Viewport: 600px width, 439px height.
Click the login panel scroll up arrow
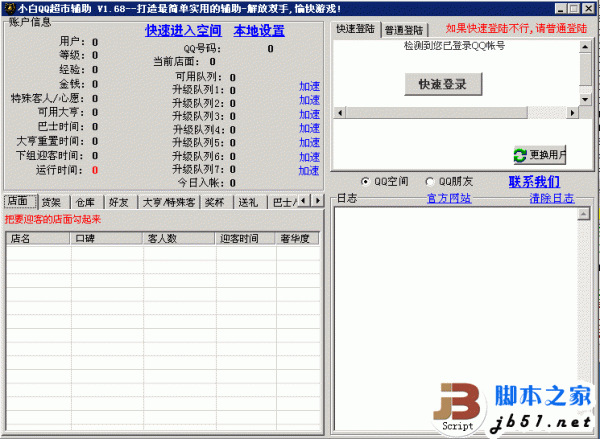click(585, 47)
